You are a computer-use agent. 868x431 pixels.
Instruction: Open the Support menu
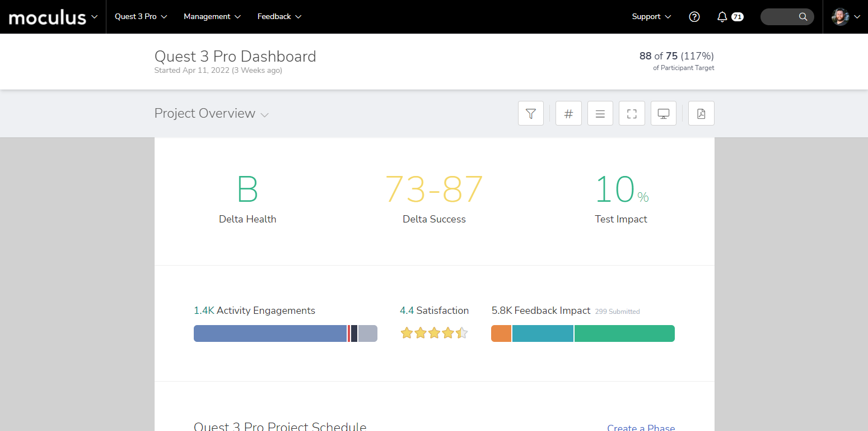pyautogui.click(x=651, y=17)
